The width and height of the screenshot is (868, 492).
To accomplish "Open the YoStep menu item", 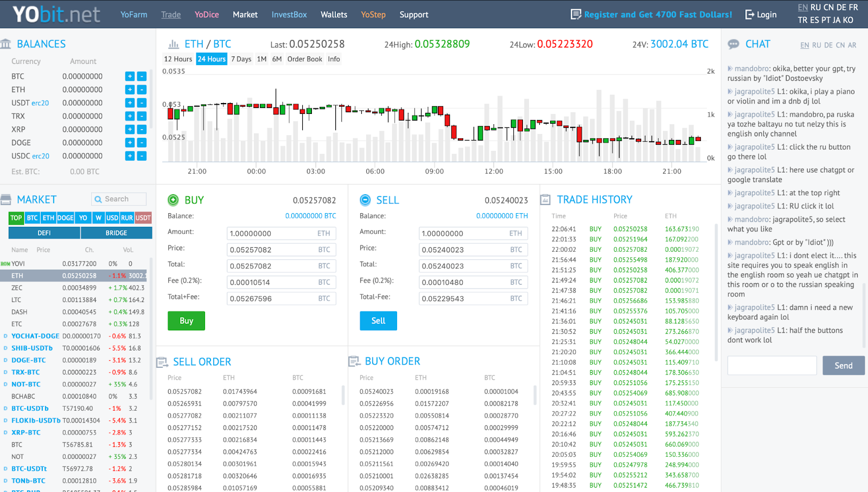I will click(373, 15).
